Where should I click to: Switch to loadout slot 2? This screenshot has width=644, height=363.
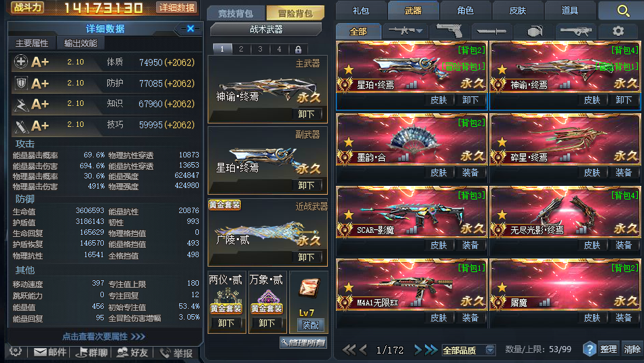(x=241, y=50)
